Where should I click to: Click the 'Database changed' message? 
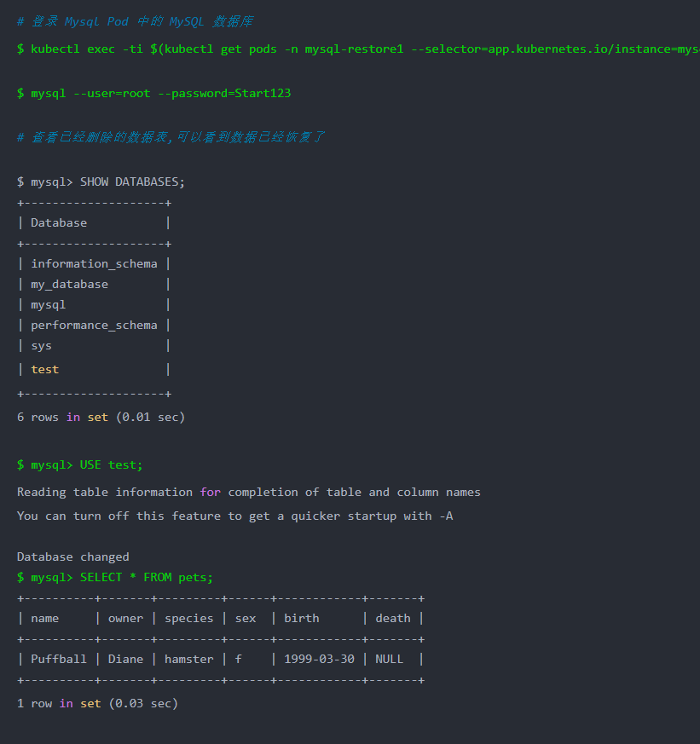(73, 557)
